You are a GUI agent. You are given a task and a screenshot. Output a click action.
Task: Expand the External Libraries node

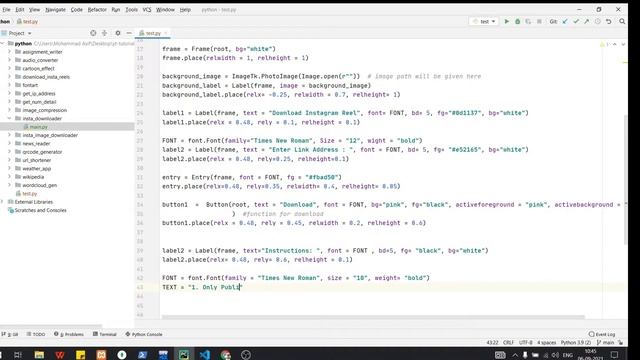pos(2,202)
